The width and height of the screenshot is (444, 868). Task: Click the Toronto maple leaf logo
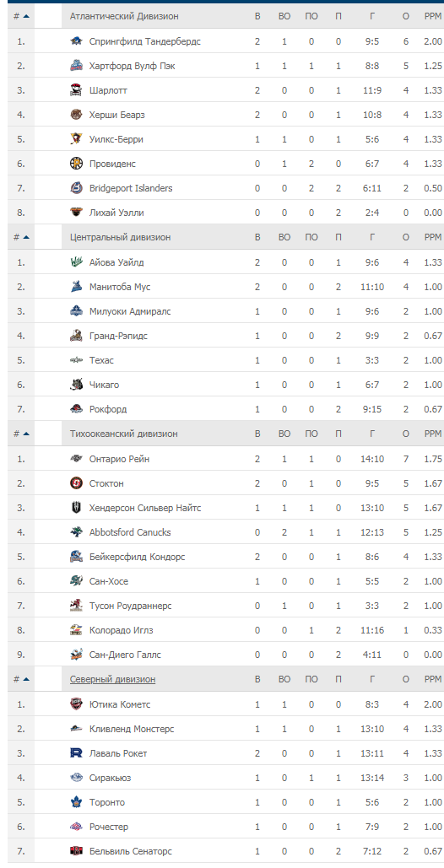76,803
